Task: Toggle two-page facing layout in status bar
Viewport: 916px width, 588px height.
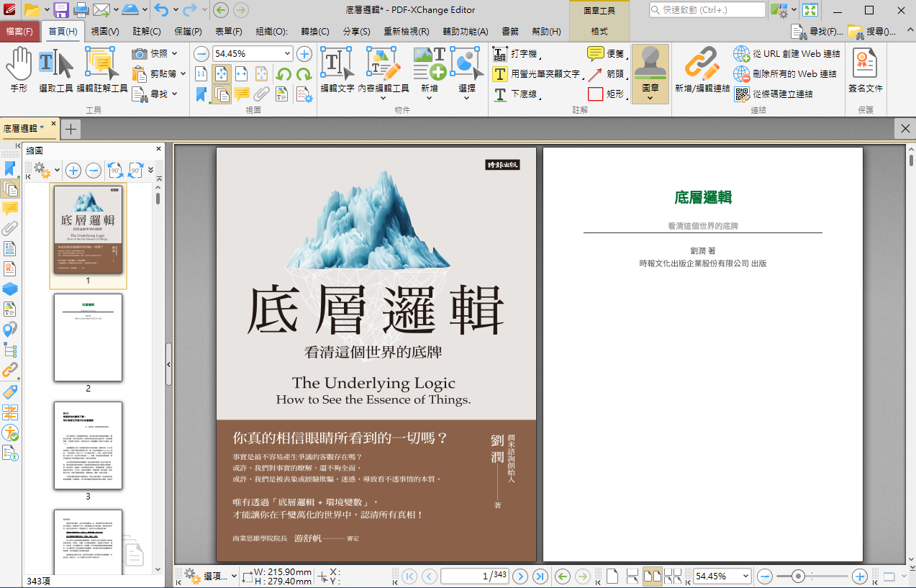Action: pyautogui.click(x=652, y=576)
